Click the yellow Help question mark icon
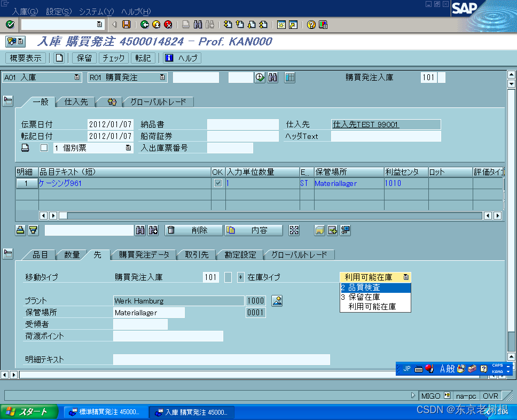This screenshot has width=517, height=420. [311, 25]
